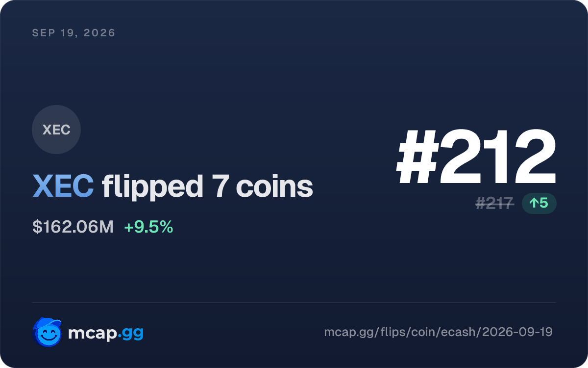This screenshot has width=588, height=368.
Task: Click the "ecash" segment of footer URL
Action: click(x=459, y=332)
